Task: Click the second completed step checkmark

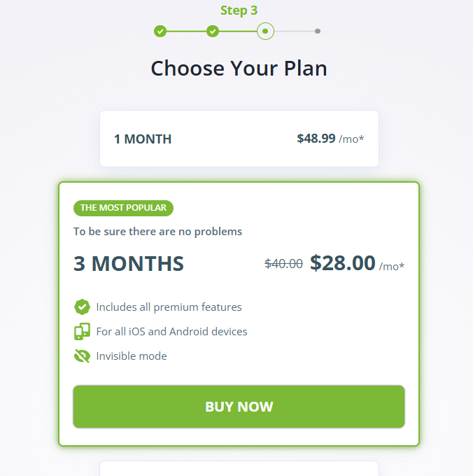Action: pyautogui.click(x=213, y=31)
